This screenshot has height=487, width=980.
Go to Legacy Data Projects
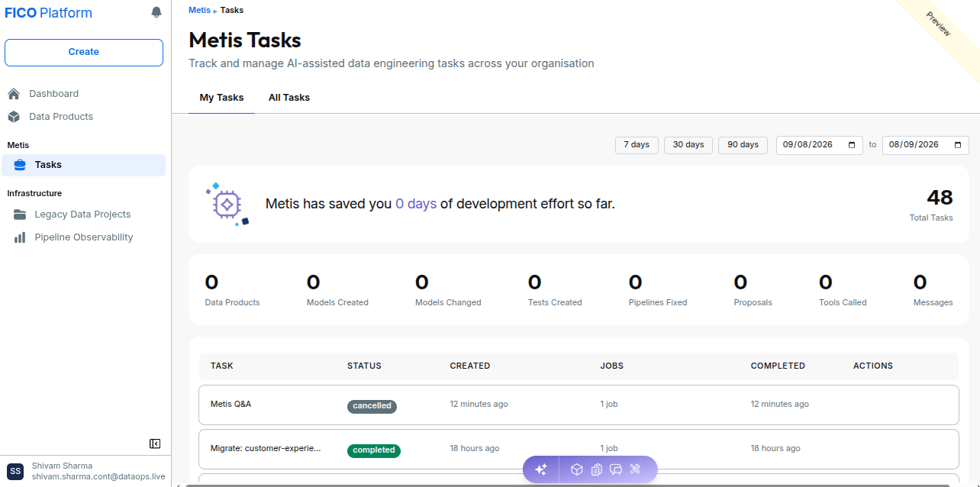[x=84, y=214]
